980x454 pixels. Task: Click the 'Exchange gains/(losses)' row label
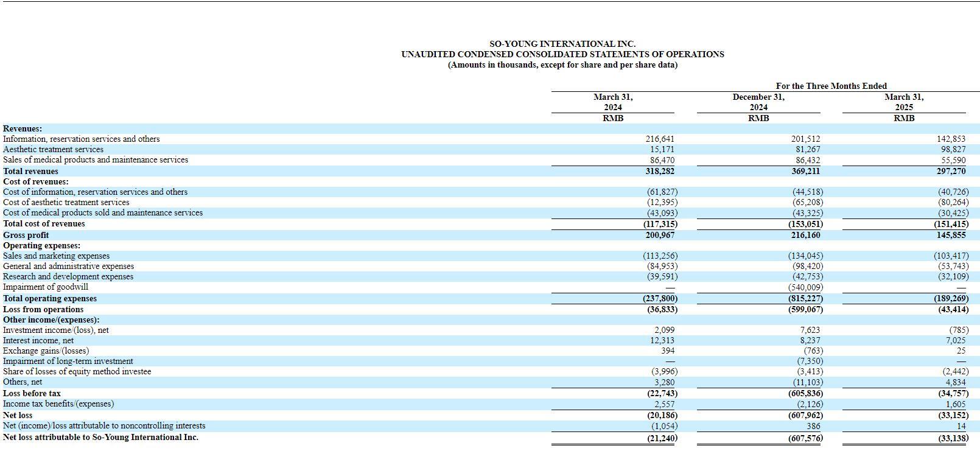[46, 351]
